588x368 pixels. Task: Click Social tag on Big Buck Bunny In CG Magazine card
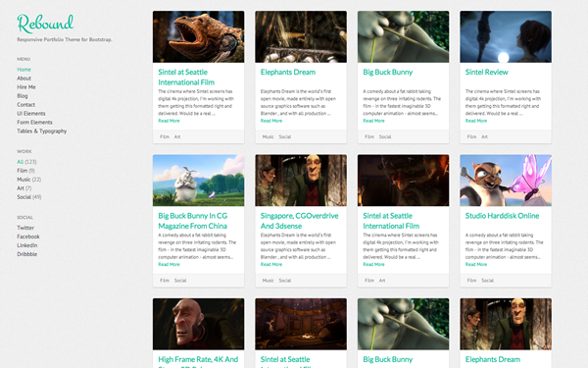(x=180, y=281)
